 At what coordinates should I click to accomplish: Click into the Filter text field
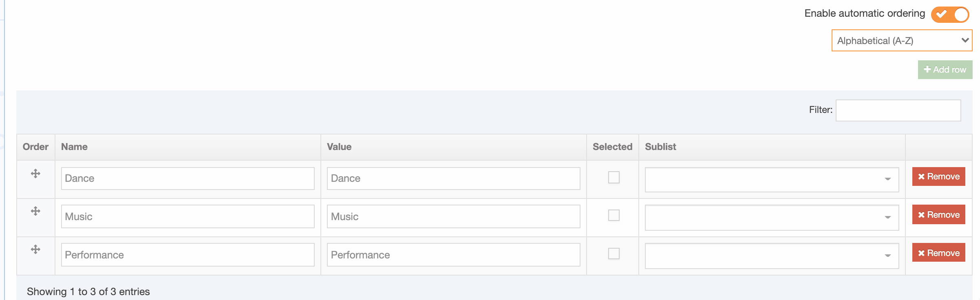point(898,110)
